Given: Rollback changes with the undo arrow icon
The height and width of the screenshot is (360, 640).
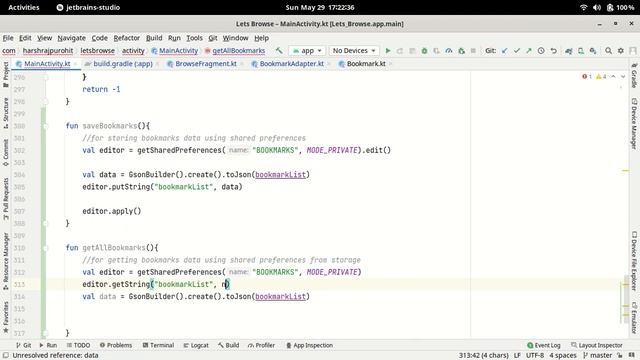Looking at the screenshot, I should [553, 51].
